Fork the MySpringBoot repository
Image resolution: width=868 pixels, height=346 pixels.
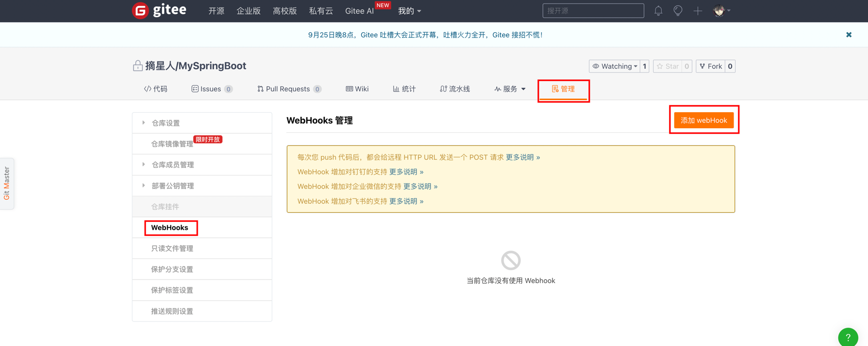[x=710, y=66]
